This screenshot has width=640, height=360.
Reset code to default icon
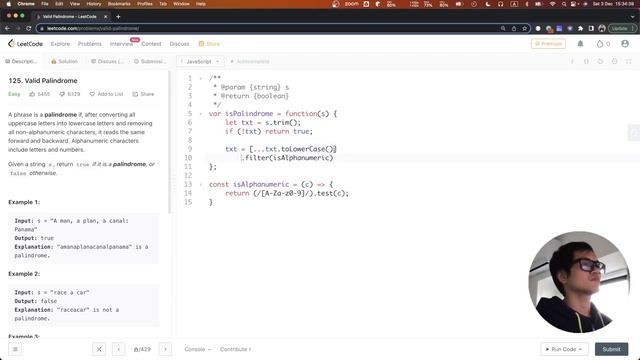tap(600, 61)
